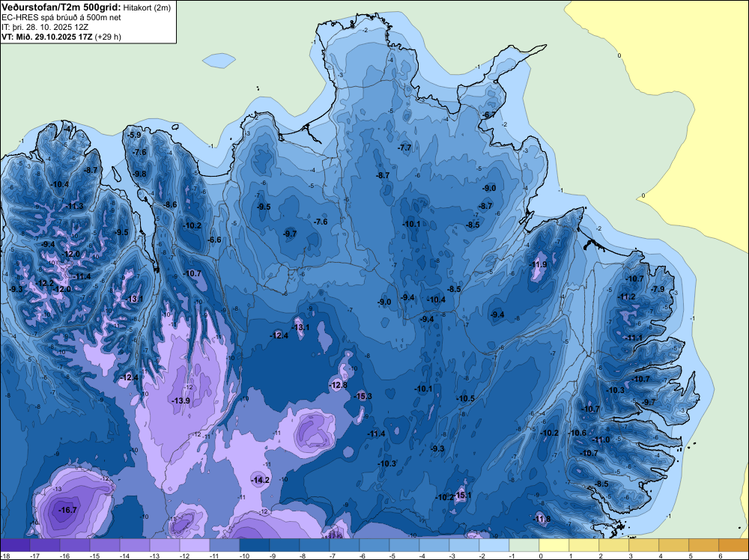Image resolution: width=749 pixels, height=560 pixels.
Task: Click the -7.9 temperature label
Action: pos(658,289)
